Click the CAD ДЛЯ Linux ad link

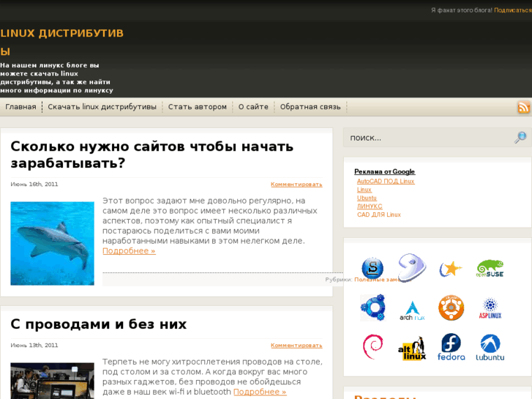point(378,215)
